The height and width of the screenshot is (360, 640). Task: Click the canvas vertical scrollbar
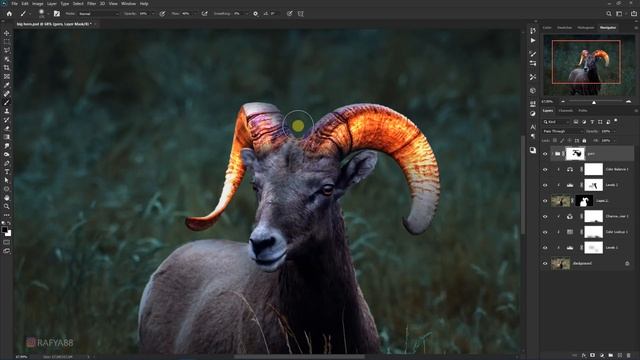point(523,184)
